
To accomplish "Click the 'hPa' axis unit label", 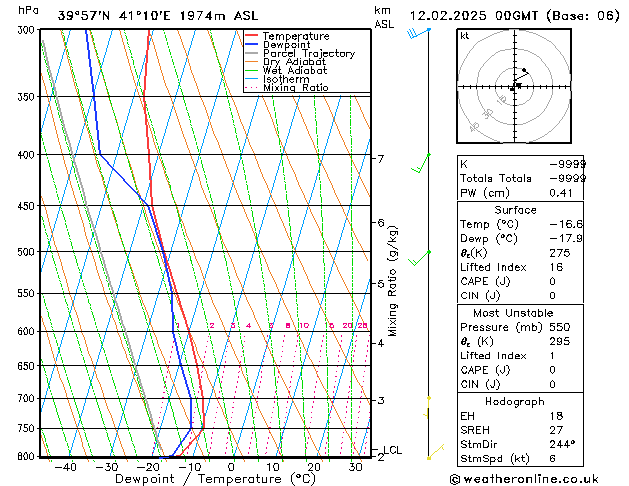I will coord(28,10).
